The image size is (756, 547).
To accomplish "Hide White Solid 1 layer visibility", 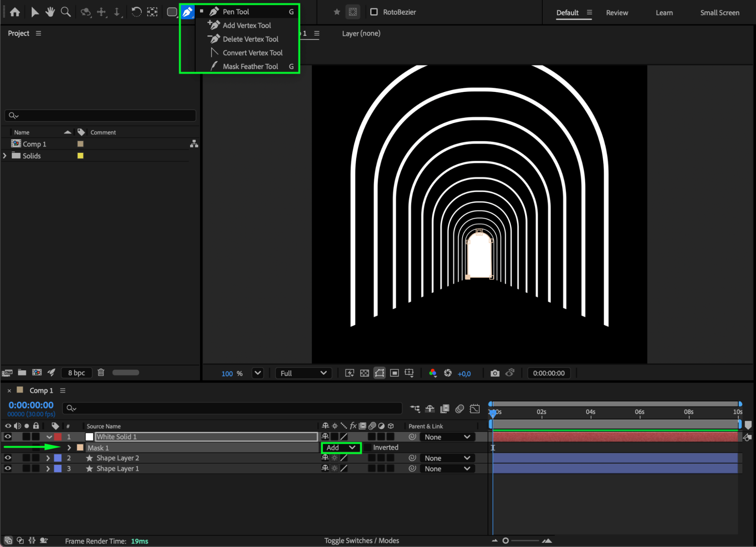I will (8, 437).
